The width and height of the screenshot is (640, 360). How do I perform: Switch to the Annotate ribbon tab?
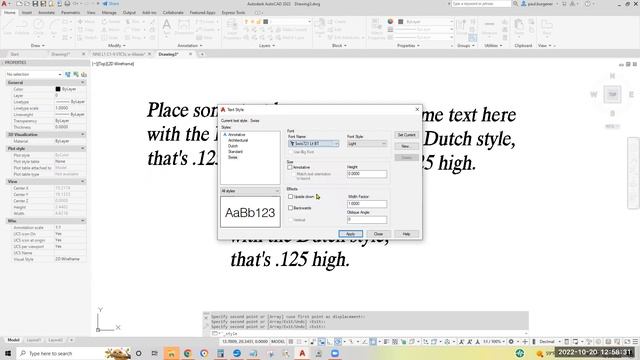46,13
